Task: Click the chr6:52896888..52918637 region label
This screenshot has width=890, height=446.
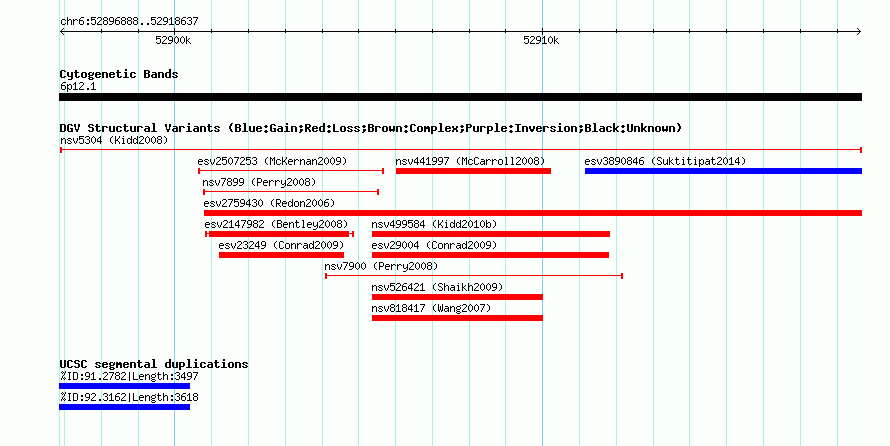Action: (x=129, y=21)
